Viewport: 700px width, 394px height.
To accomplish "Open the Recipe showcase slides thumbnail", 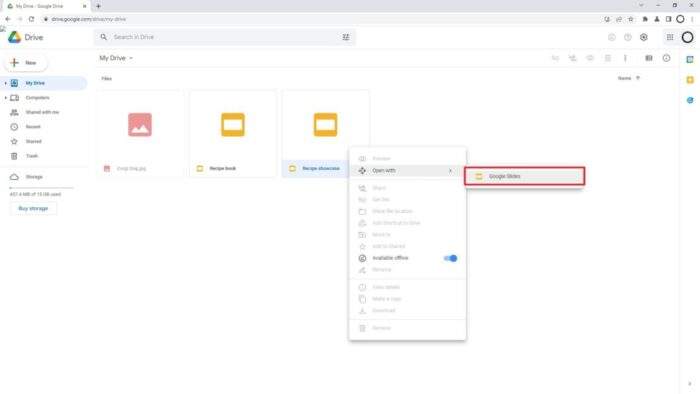I will coord(325,125).
